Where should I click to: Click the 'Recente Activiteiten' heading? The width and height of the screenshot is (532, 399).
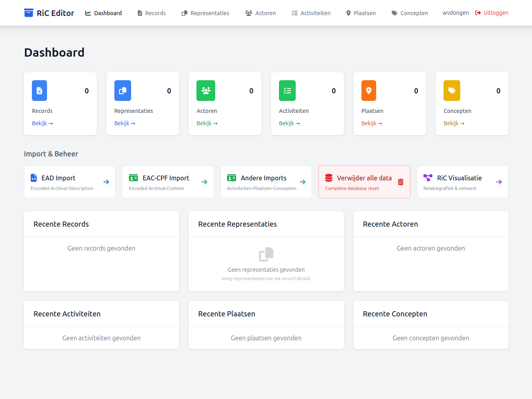67,314
